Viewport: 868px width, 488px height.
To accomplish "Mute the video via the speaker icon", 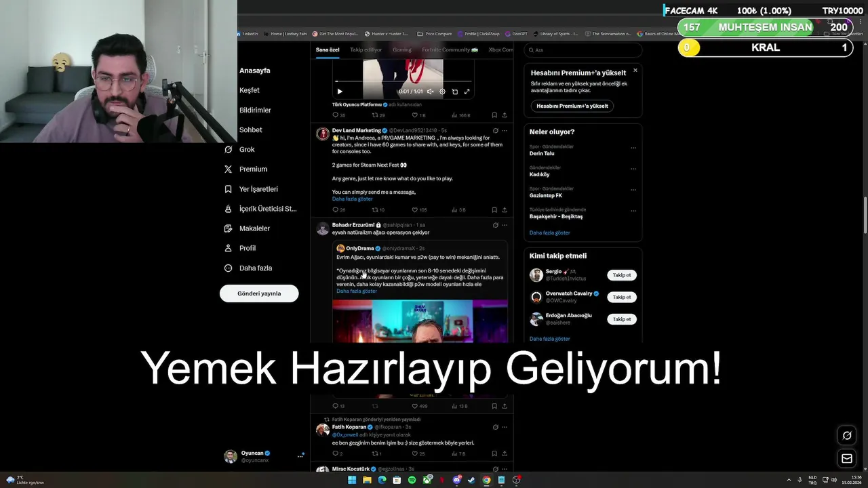I will [430, 91].
